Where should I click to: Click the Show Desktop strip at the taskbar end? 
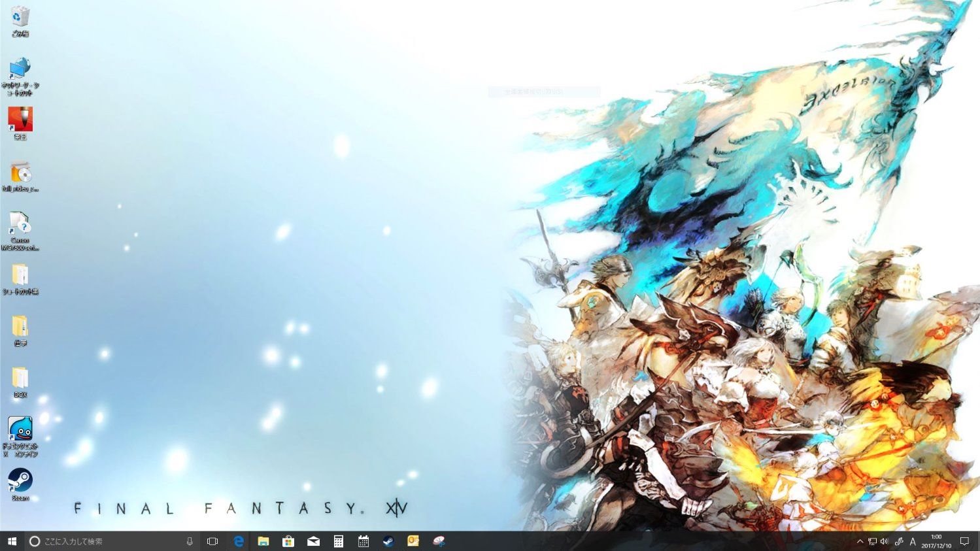pyautogui.click(x=978, y=541)
